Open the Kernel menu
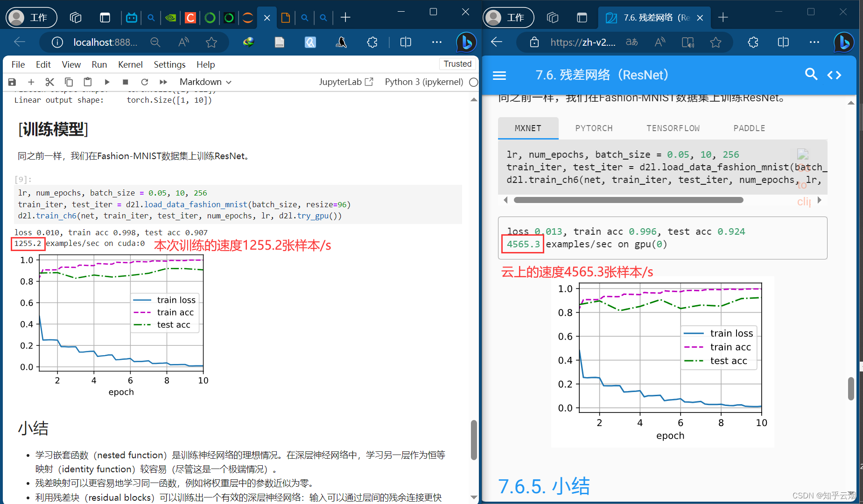 (130, 64)
